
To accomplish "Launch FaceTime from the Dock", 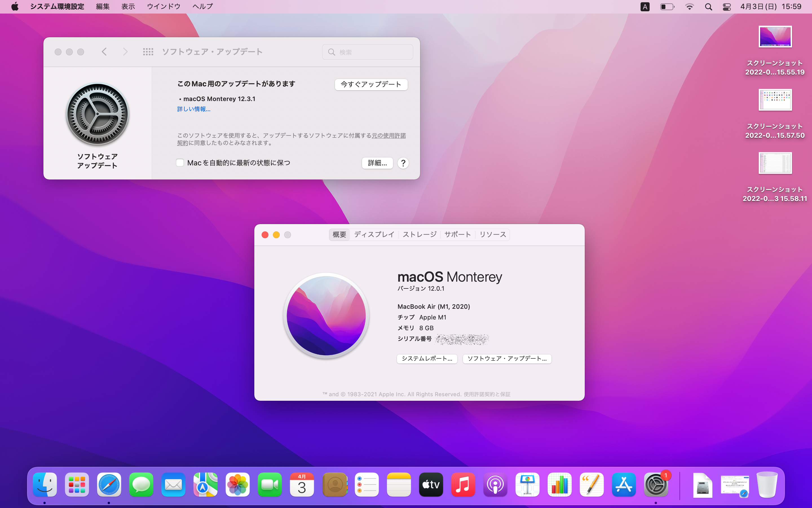I will click(x=270, y=485).
